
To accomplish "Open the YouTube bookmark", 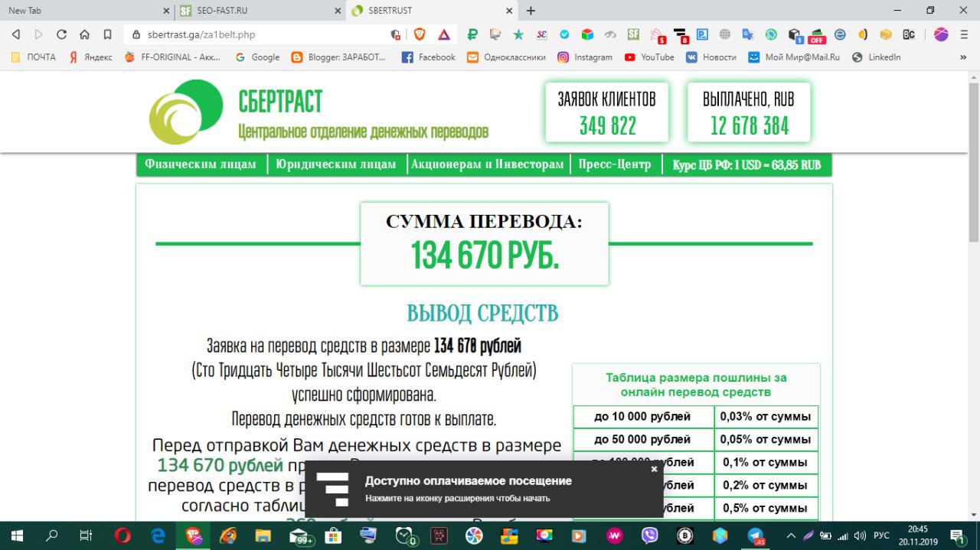I will click(649, 57).
